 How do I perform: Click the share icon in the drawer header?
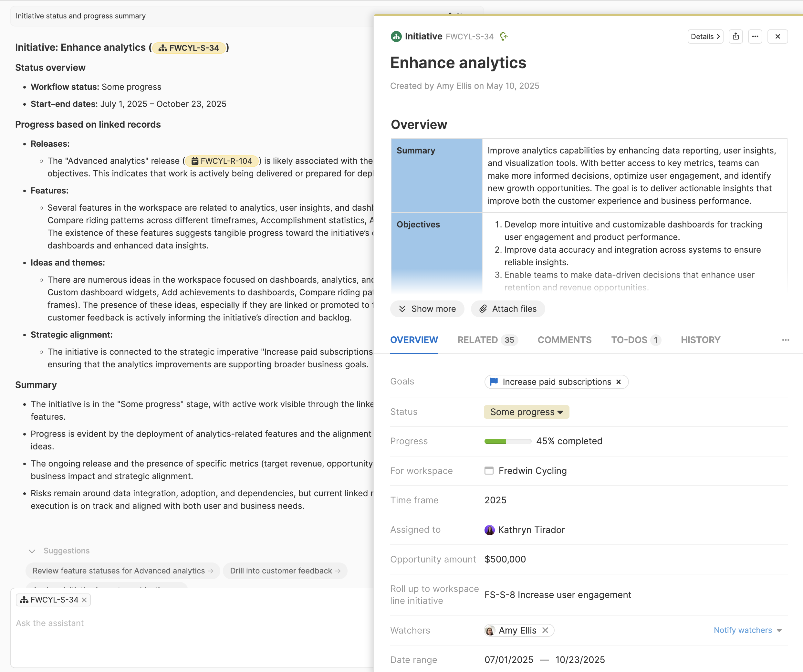[x=735, y=36]
